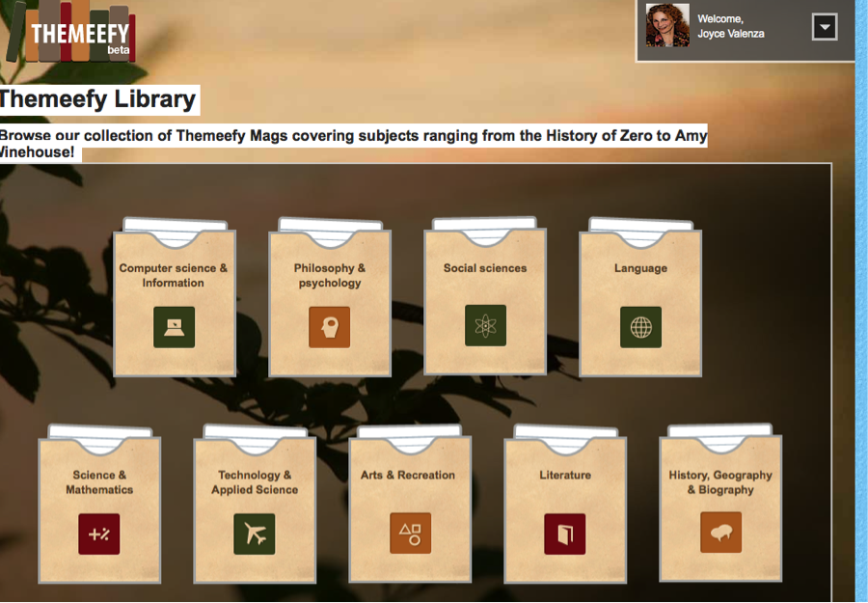
Task: Select the Language folder label
Action: (x=640, y=268)
